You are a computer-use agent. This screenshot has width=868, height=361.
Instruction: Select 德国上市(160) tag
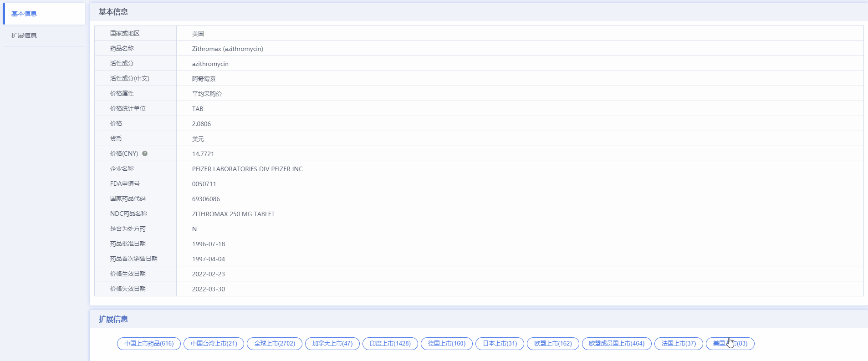(447, 344)
